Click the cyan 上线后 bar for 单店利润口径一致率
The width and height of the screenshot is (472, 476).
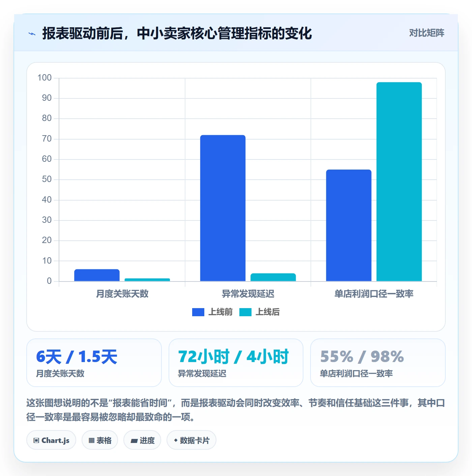pyautogui.click(x=399, y=182)
